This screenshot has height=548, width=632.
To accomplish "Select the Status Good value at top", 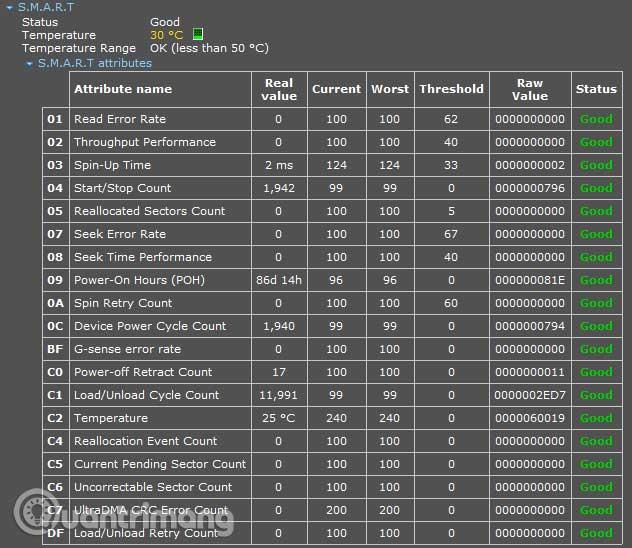I will tap(165, 22).
